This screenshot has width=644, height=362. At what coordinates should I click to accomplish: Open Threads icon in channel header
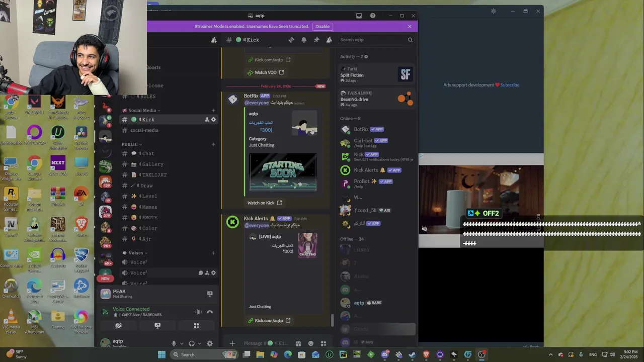(291, 40)
